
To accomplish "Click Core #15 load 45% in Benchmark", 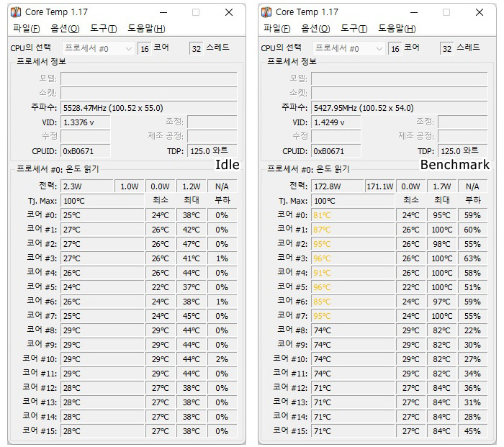I will pyautogui.click(x=472, y=431).
